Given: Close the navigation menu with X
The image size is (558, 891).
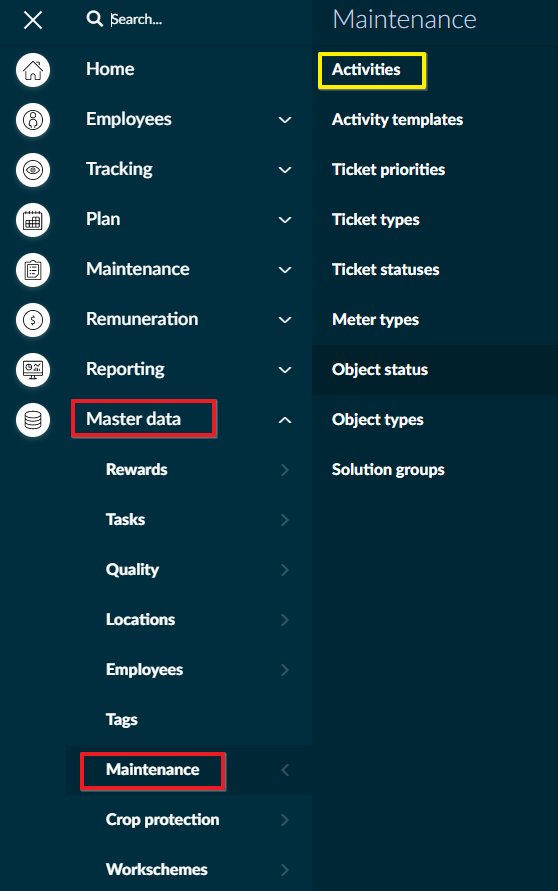Looking at the screenshot, I should [x=33, y=20].
